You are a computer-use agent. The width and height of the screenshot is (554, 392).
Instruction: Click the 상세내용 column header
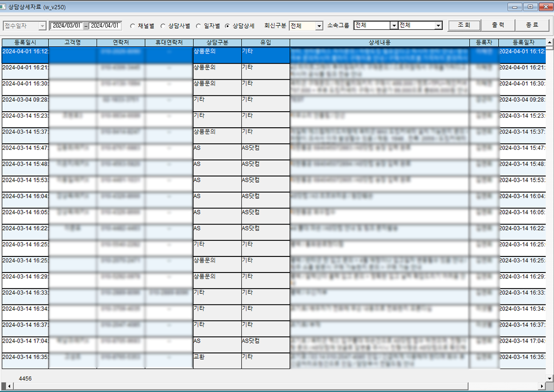[379, 42]
